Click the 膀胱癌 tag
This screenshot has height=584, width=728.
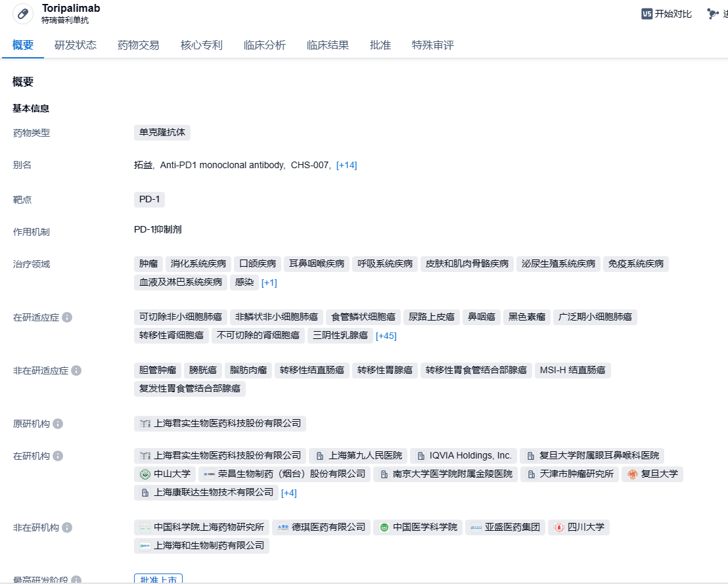pos(203,371)
